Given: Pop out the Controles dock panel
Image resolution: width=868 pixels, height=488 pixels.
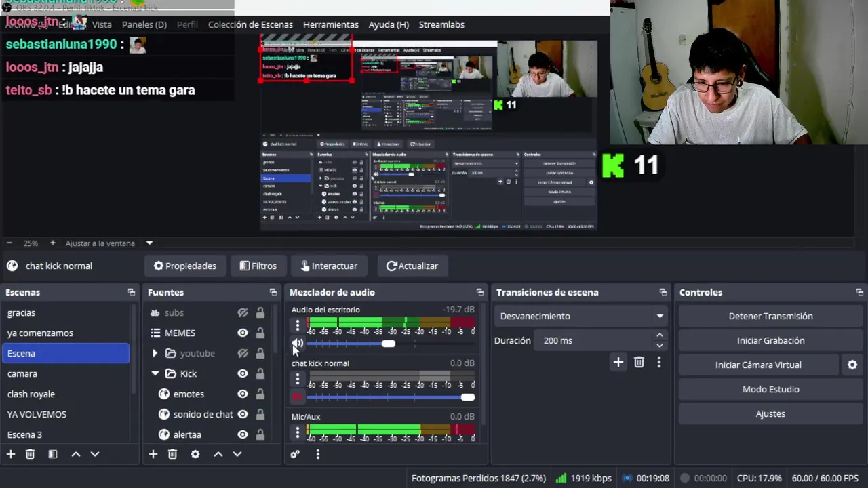Looking at the screenshot, I should click(860, 292).
